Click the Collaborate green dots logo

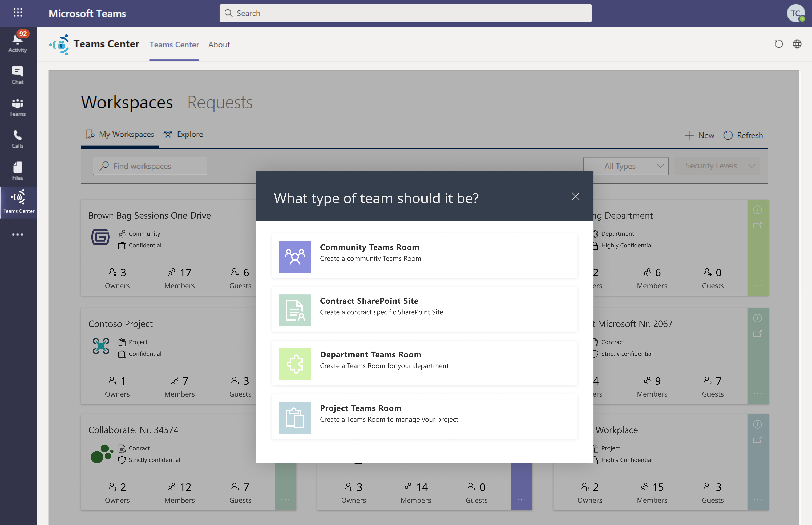click(102, 454)
